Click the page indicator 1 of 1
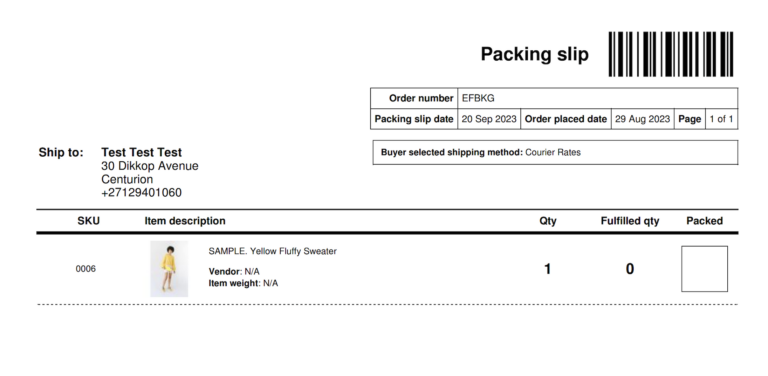The height and width of the screenshot is (376, 768). click(x=721, y=119)
